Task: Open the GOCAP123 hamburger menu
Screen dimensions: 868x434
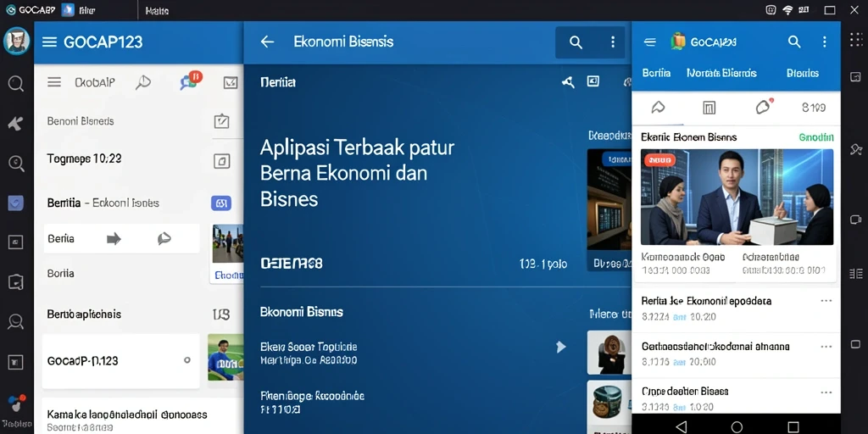Action: [x=50, y=42]
